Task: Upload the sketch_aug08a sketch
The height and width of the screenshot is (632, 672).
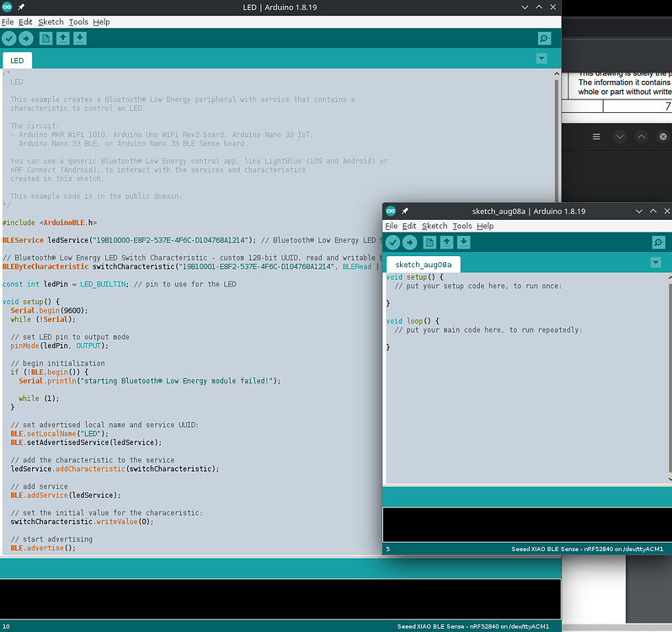Action: click(x=409, y=243)
